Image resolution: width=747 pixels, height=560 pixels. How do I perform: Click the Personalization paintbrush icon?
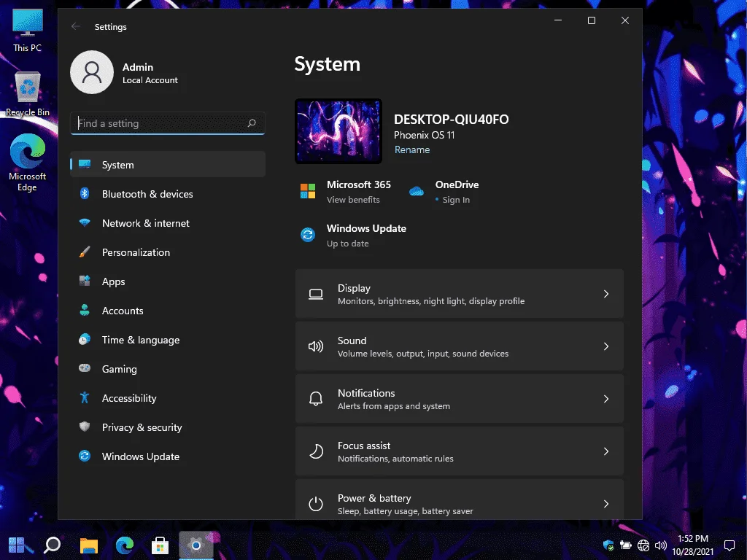[85, 252]
